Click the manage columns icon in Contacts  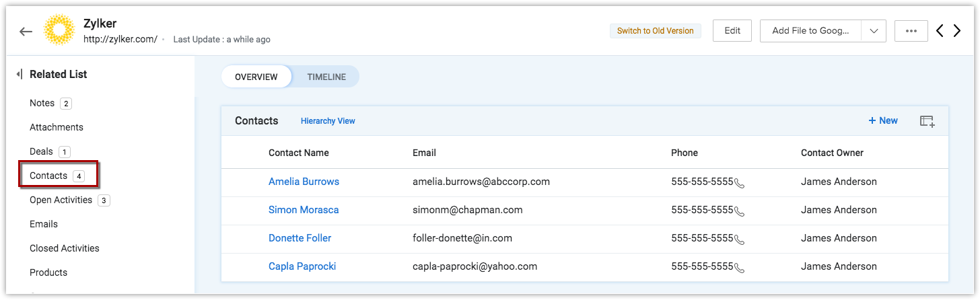click(x=927, y=121)
